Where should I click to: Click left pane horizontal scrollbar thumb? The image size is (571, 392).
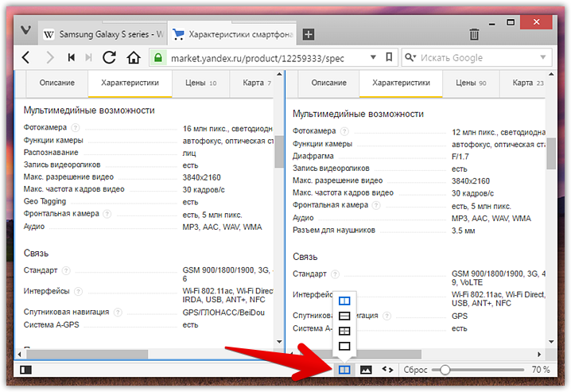[x=87, y=354]
